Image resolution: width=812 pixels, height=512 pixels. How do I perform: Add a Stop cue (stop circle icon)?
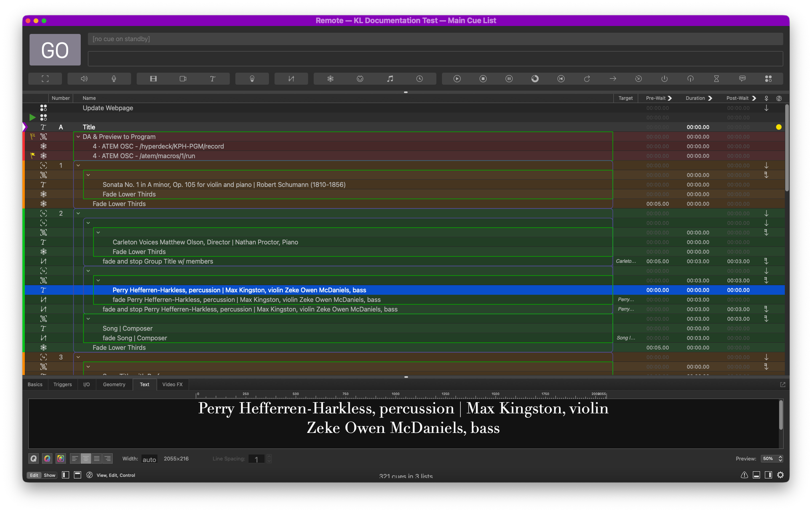coord(483,79)
